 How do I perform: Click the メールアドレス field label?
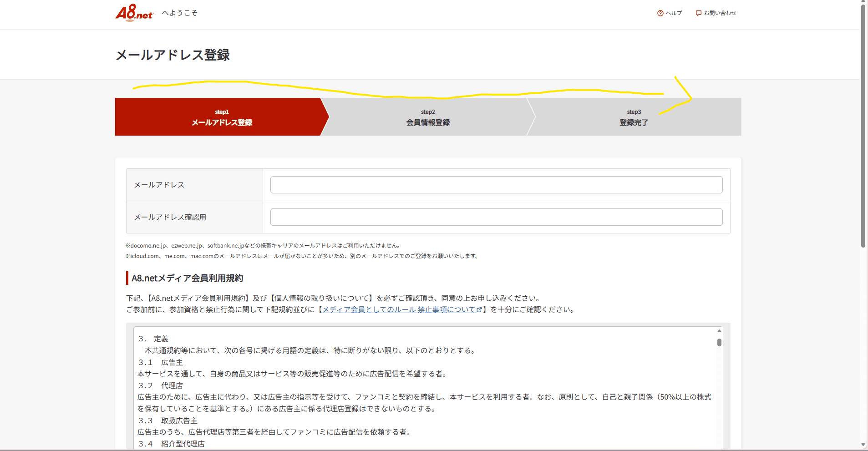pos(159,185)
